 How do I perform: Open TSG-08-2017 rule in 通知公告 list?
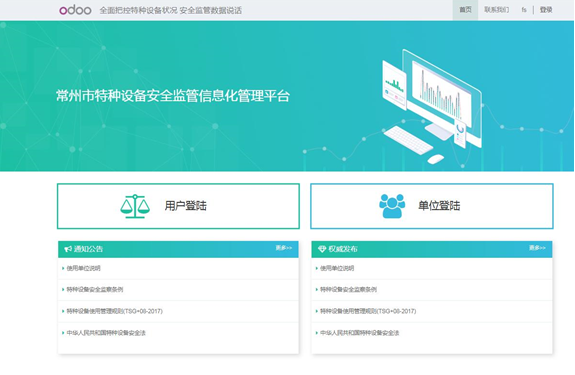(114, 311)
